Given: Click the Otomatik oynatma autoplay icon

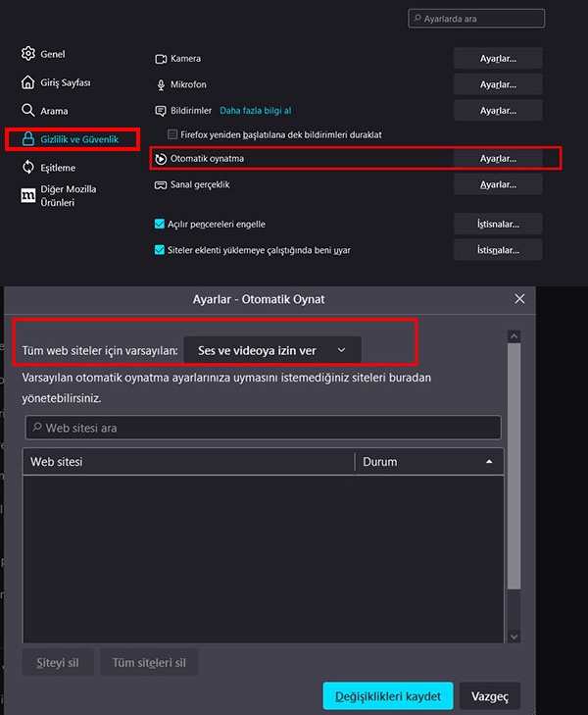Looking at the screenshot, I should (x=161, y=159).
